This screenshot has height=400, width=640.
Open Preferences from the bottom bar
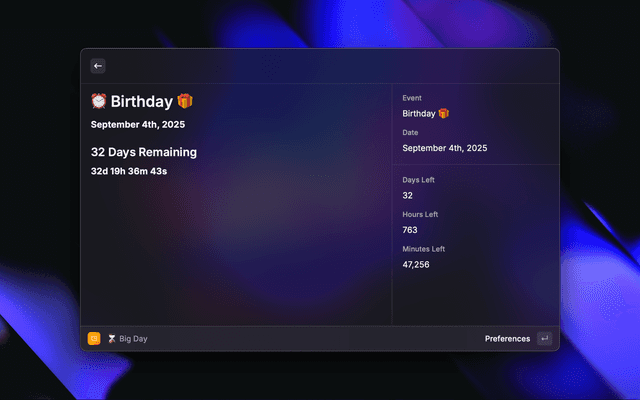tap(507, 339)
